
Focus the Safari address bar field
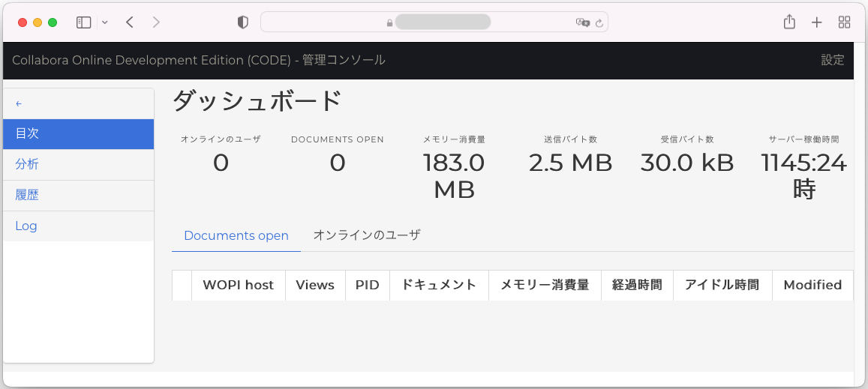pyautogui.click(x=434, y=22)
